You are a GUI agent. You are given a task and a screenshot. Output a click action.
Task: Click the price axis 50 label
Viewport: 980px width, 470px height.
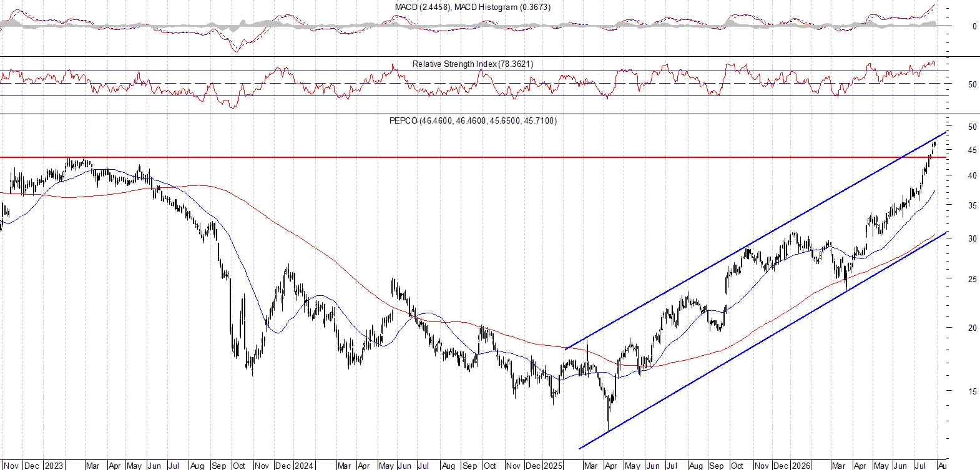point(973,127)
